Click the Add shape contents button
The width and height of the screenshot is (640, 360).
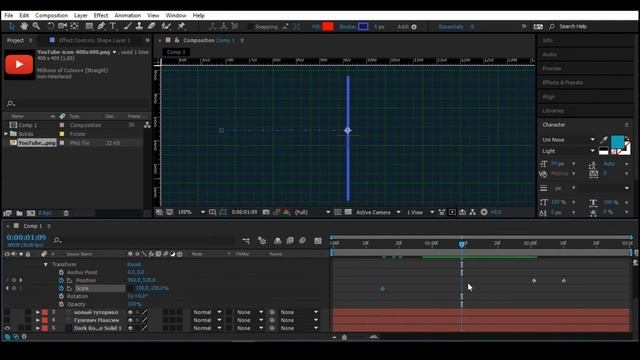414,27
